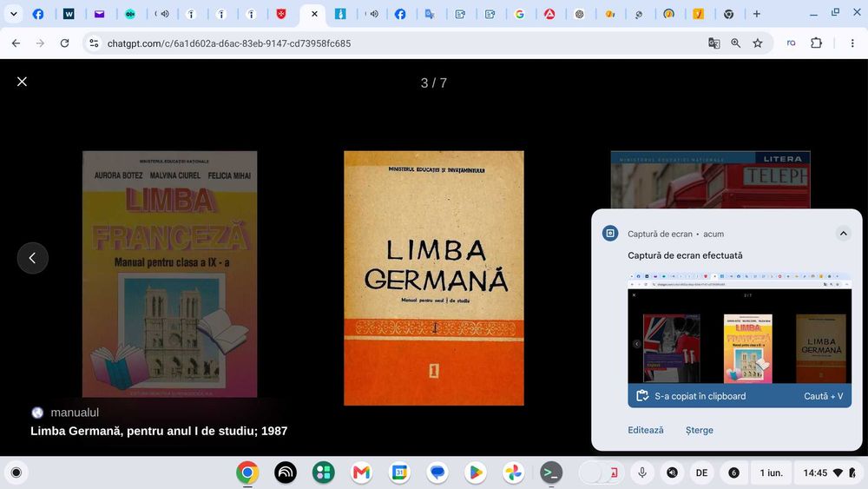Switch to the red triangle logo tab
This screenshot has width=868, height=489.
pyautogui.click(x=549, y=14)
